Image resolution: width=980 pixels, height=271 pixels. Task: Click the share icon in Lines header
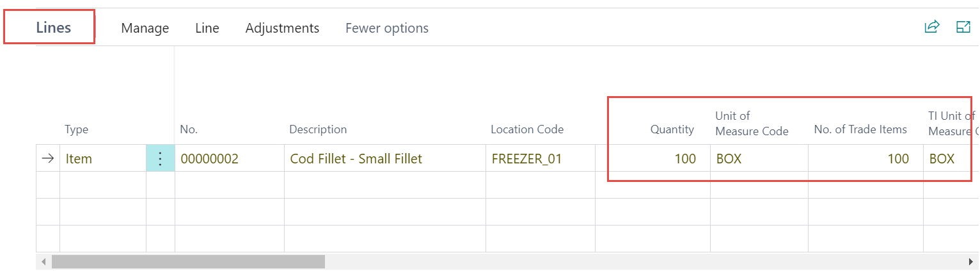coord(932,27)
